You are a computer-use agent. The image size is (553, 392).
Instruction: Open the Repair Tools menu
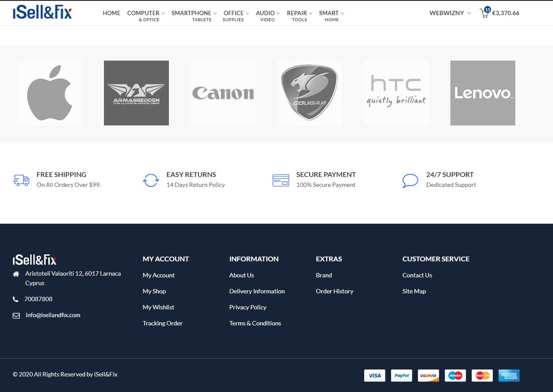(299, 13)
